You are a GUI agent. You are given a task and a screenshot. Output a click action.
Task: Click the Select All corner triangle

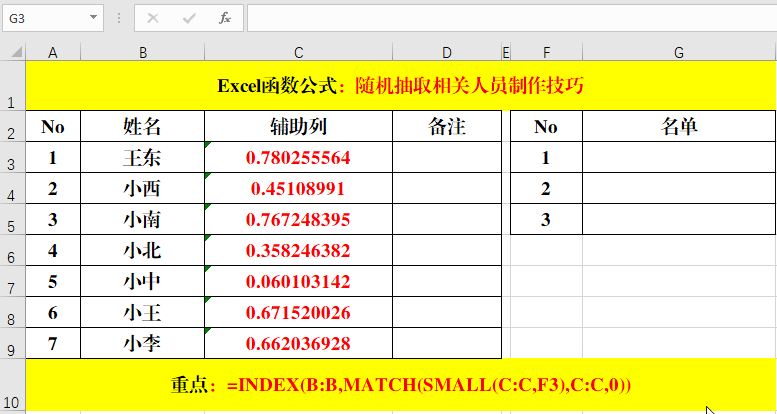pos(13,52)
